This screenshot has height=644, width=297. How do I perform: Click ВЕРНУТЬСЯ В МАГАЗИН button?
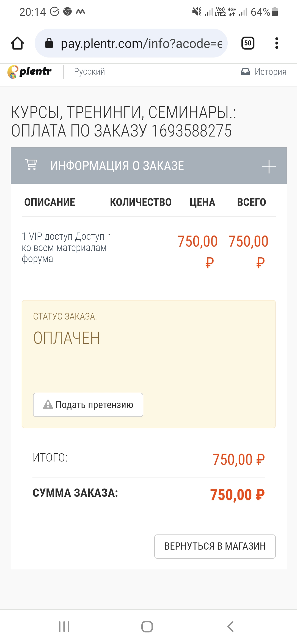click(x=215, y=547)
